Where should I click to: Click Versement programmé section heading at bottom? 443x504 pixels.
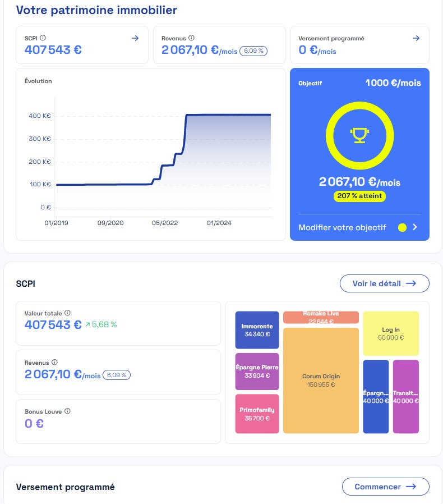(65, 487)
